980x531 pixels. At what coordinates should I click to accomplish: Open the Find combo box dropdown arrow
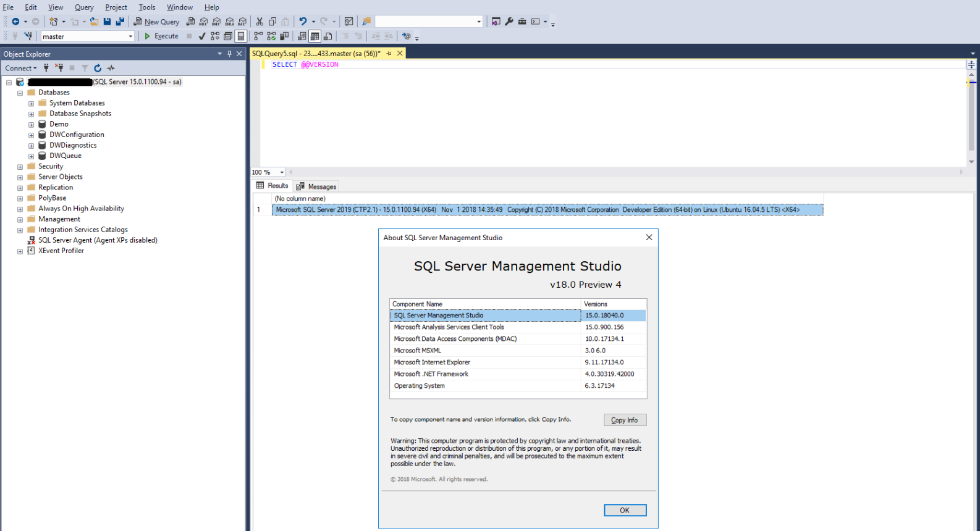479,22
